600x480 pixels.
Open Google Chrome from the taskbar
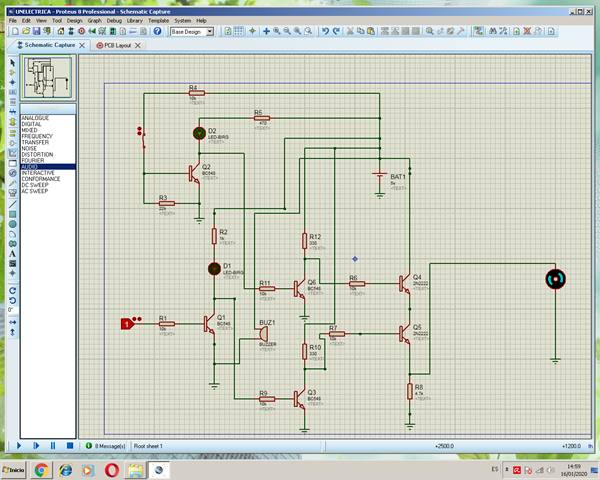pos(41,468)
